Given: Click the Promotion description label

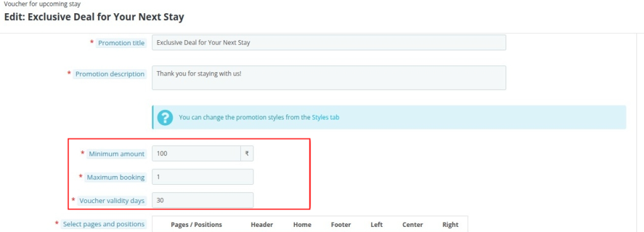Looking at the screenshot, I should [x=109, y=74].
